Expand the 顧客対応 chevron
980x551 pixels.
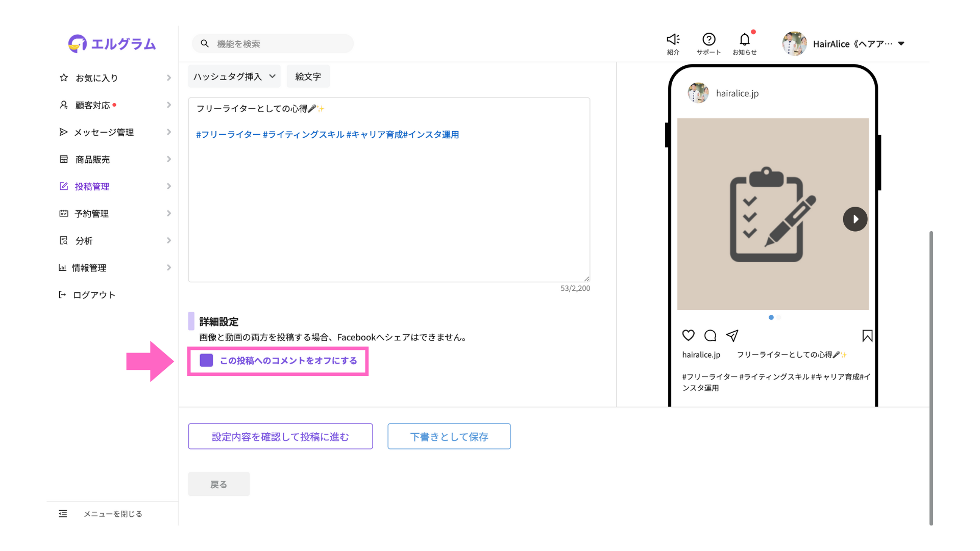[x=169, y=105]
